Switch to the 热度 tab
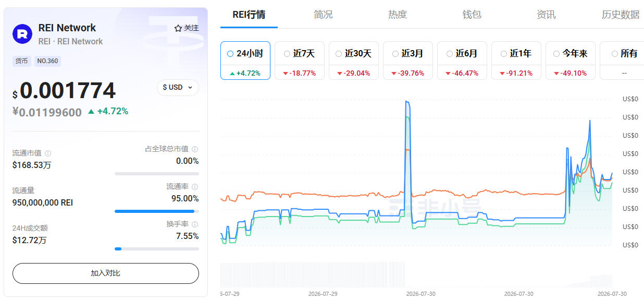 coord(398,15)
